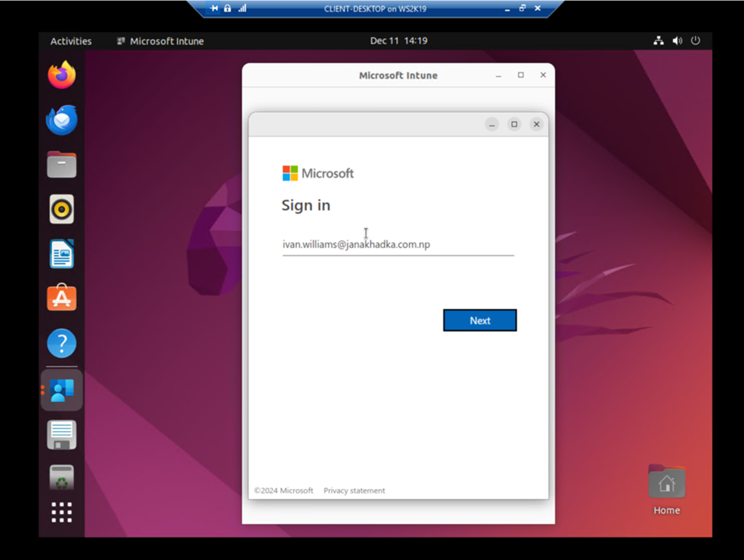744x560 pixels.
Task: Open Rhythmbox music player icon
Action: [62, 209]
